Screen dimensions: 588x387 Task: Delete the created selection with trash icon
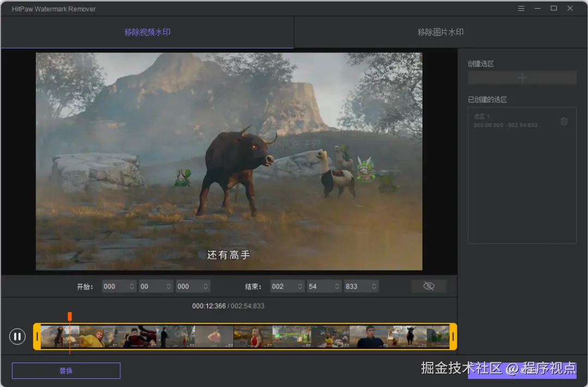point(563,121)
